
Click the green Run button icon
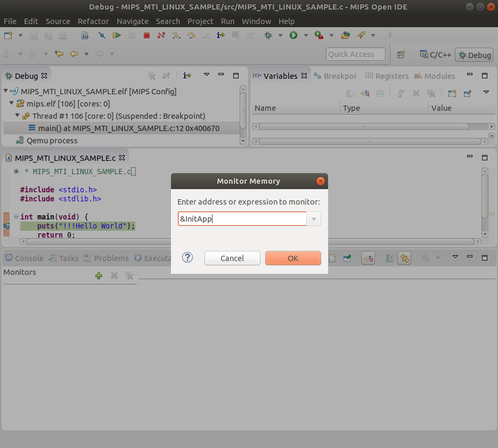293,35
